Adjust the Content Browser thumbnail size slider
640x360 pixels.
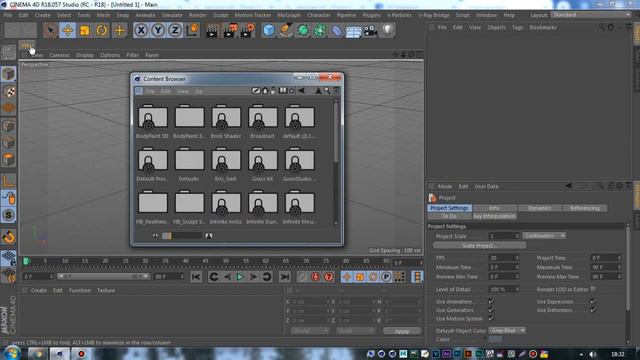click(181, 236)
